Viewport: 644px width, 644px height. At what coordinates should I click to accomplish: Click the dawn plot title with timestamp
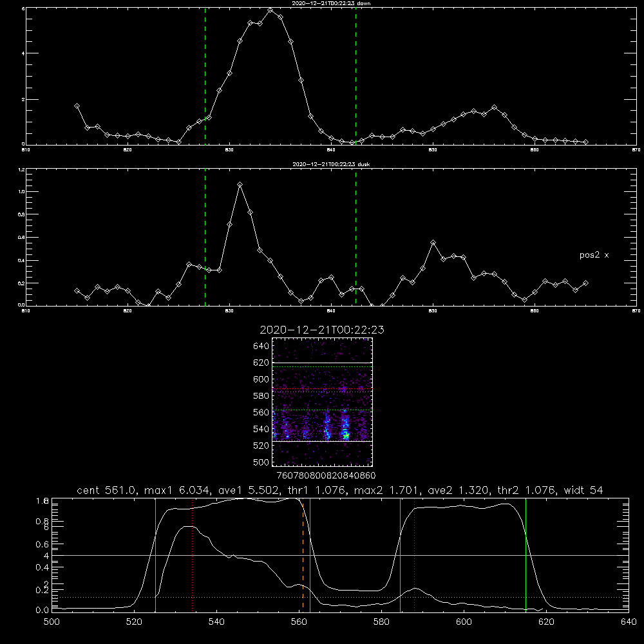point(331,3)
